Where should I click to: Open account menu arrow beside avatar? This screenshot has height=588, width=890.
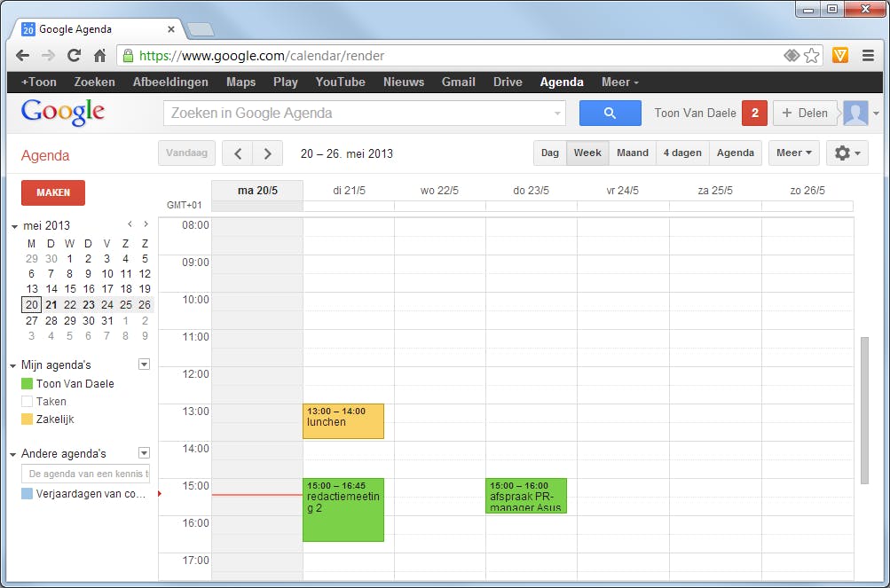876,114
